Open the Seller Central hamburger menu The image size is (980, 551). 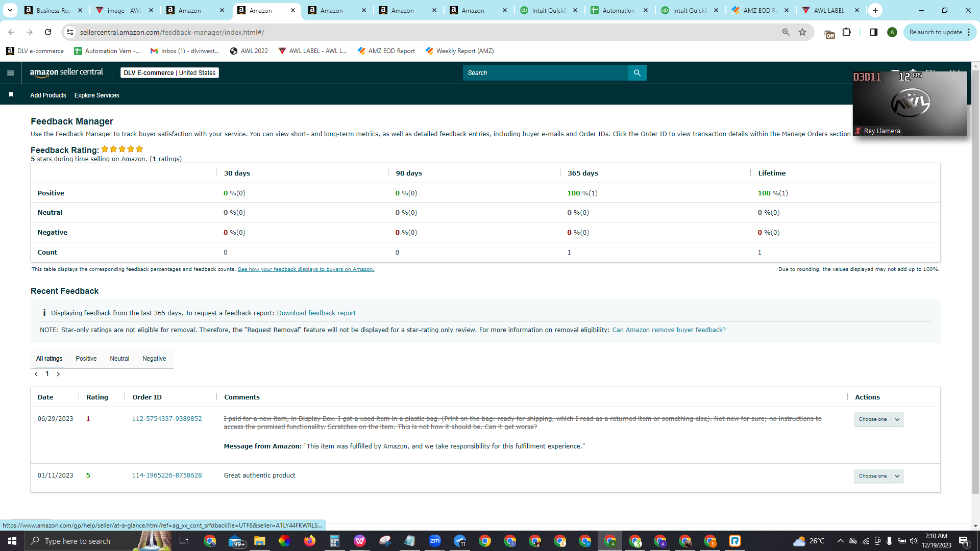[x=11, y=73]
